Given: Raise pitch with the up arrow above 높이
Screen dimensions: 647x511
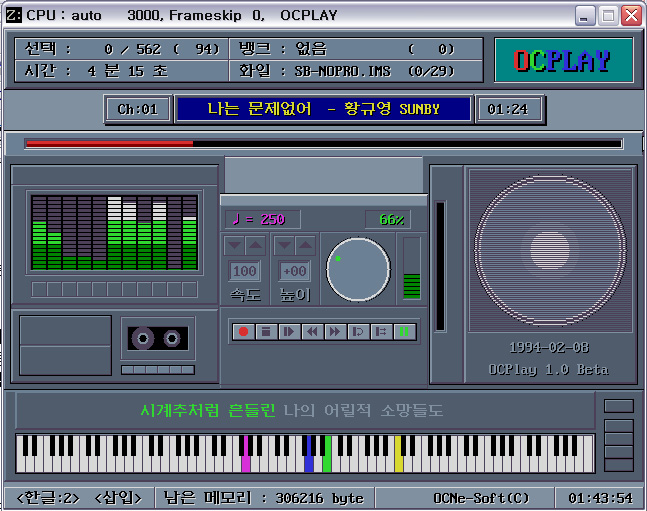Looking at the screenshot, I should point(306,246).
